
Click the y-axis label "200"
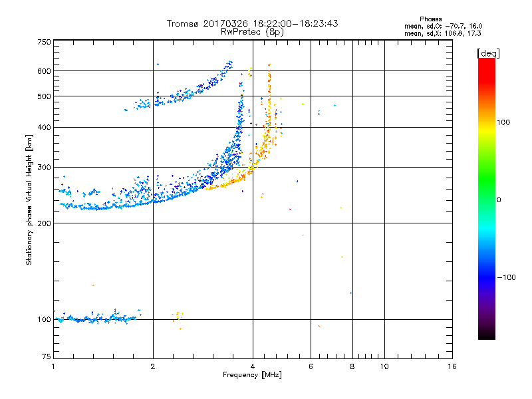coord(44,223)
